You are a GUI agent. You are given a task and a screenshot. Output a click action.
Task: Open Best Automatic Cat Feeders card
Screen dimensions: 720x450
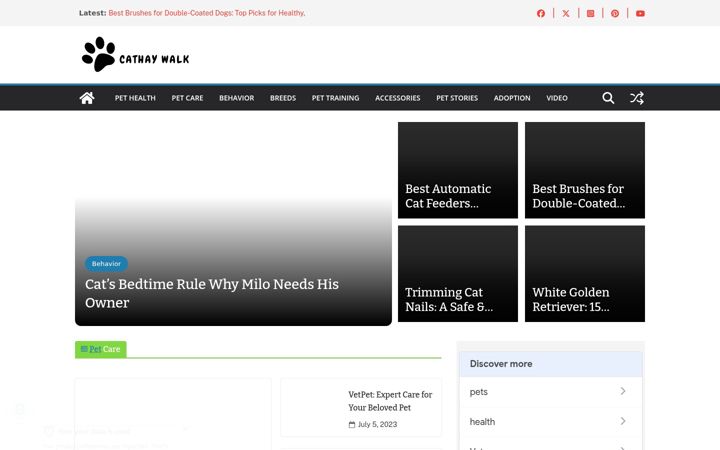pos(458,170)
